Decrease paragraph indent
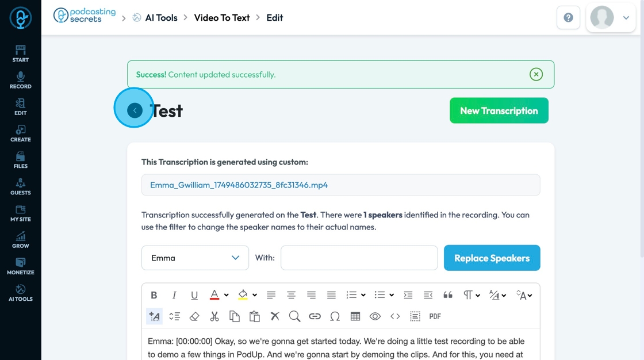644x360 pixels. click(x=428, y=295)
